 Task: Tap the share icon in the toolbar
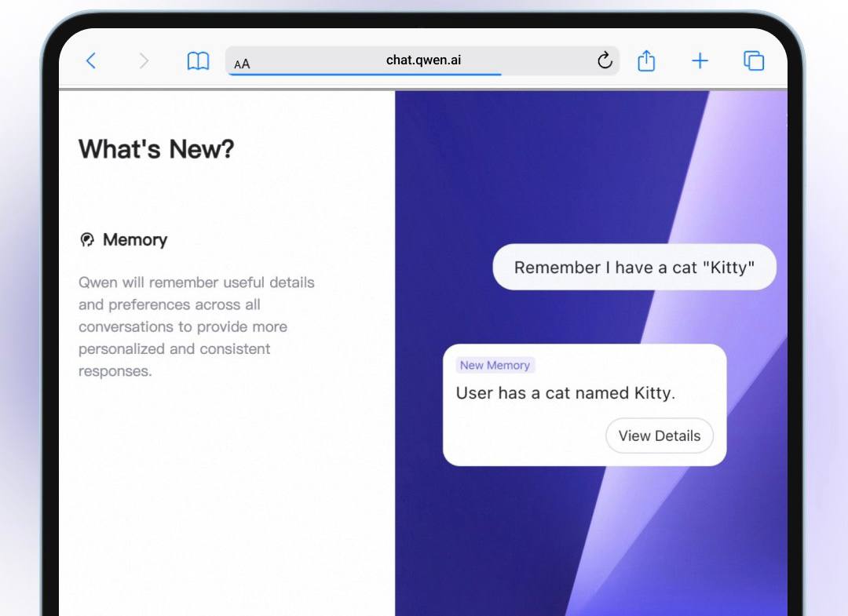pos(646,60)
